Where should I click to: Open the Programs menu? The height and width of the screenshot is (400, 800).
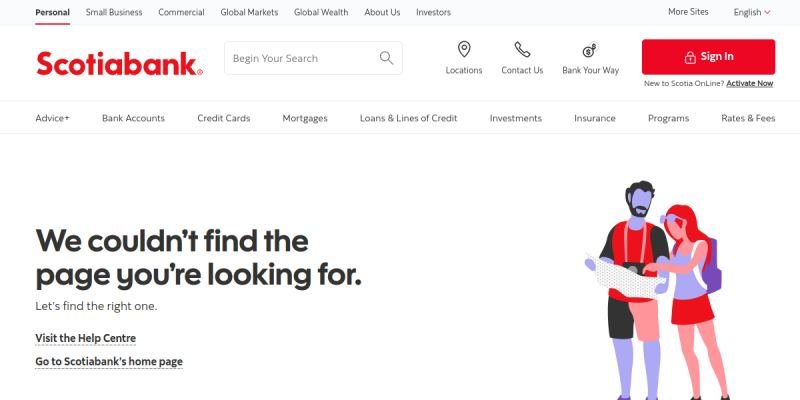pyautogui.click(x=668, y=118)
